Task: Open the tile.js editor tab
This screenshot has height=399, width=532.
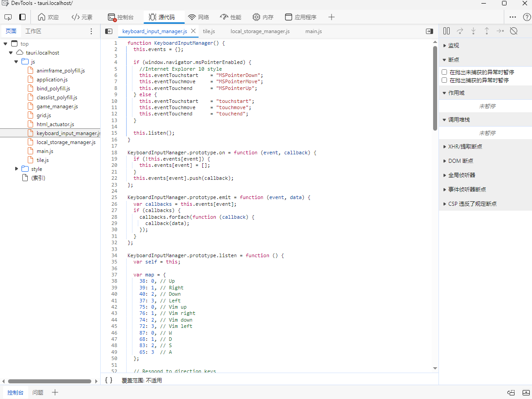Action: [209, 31]
